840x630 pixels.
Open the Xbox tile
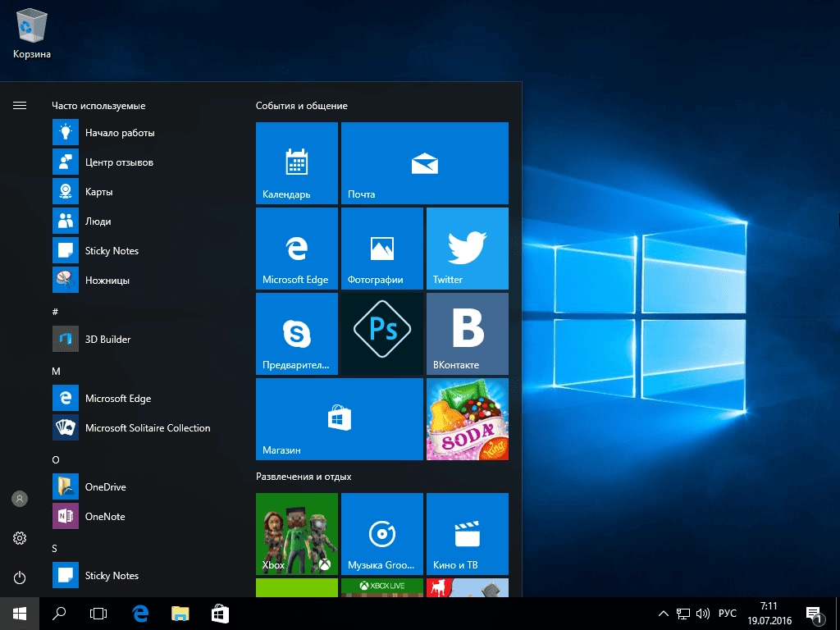tap(297, 533)
